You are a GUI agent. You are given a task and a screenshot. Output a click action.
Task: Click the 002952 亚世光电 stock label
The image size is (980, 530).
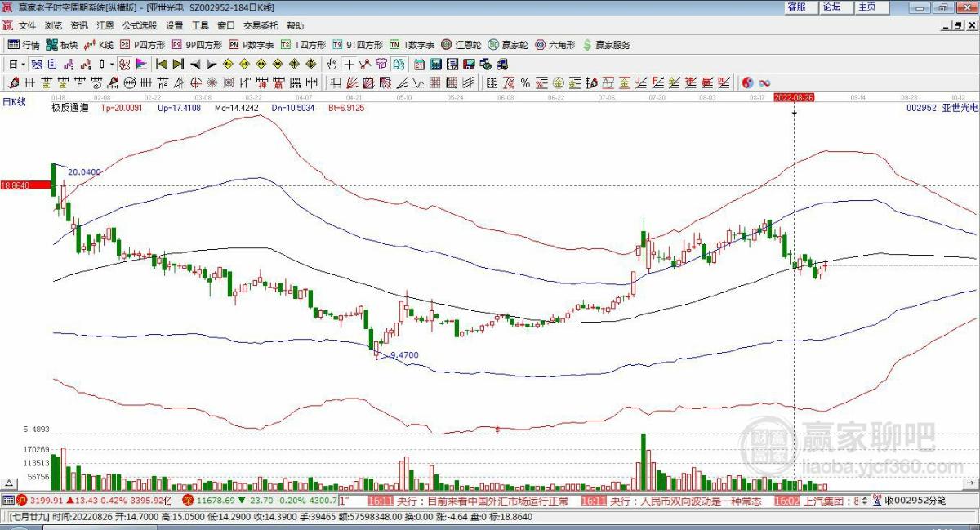click(942, 107)
